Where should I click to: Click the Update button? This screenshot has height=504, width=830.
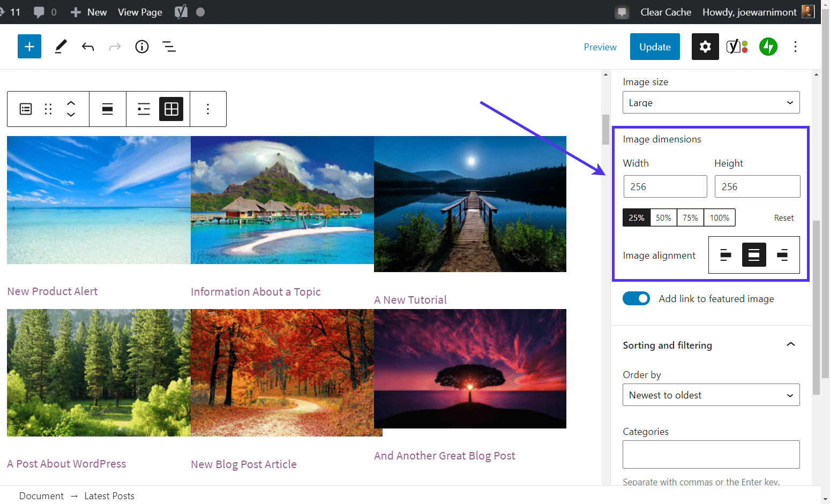(x=654, y=47)
